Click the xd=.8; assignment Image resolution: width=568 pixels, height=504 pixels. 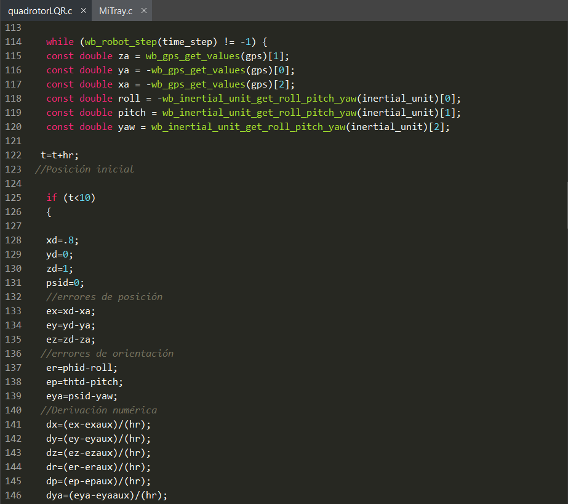click(62, 240)
